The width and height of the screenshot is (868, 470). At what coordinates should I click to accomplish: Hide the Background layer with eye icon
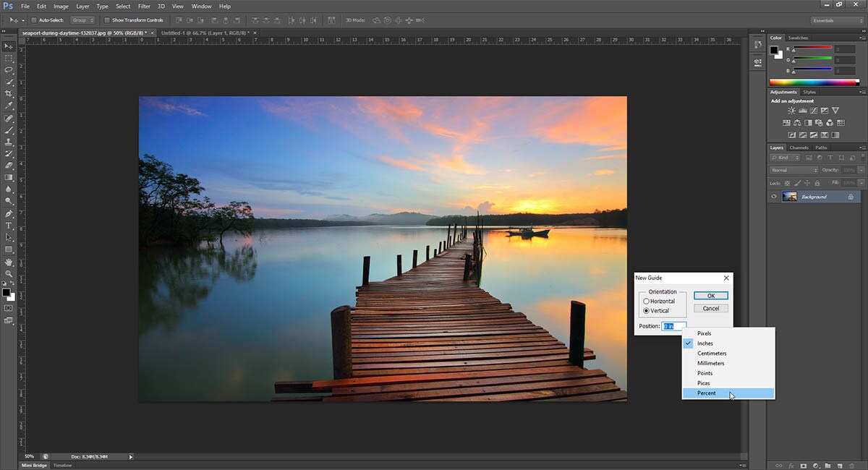point(774,197)
